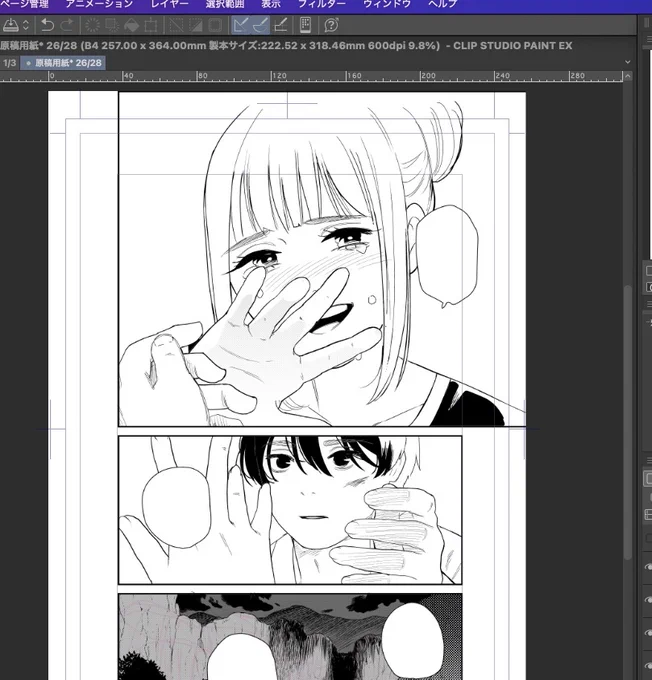Viewport: 652px width, 680px height.
Task: Click Clear Outside Selection icon
Action: click(112, 25)
